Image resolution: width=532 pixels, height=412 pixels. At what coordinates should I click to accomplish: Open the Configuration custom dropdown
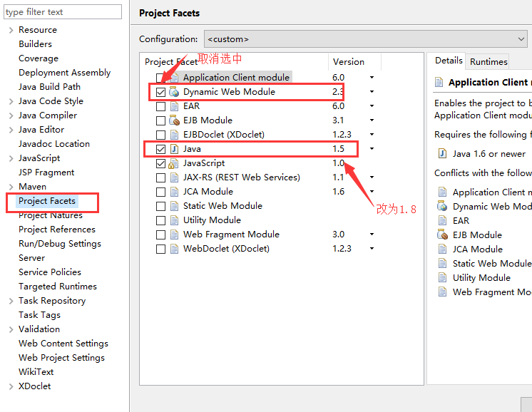click(x=365, y=39)
